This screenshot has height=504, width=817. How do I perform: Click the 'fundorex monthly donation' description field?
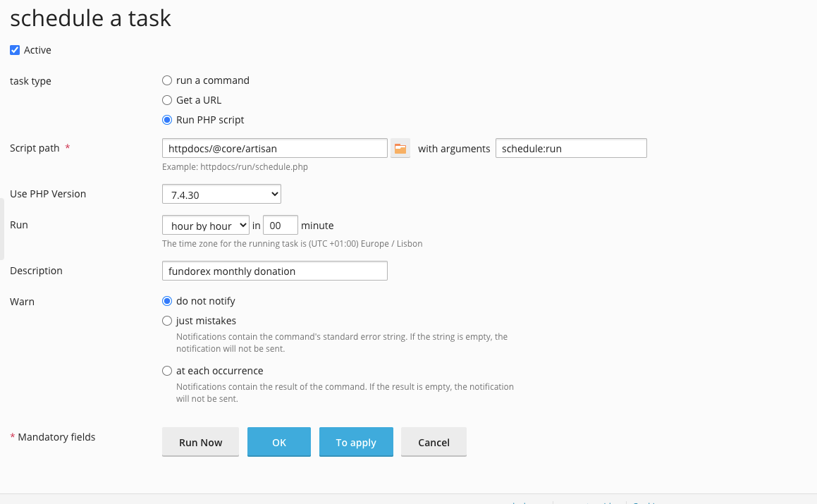(x=275, y=270)
